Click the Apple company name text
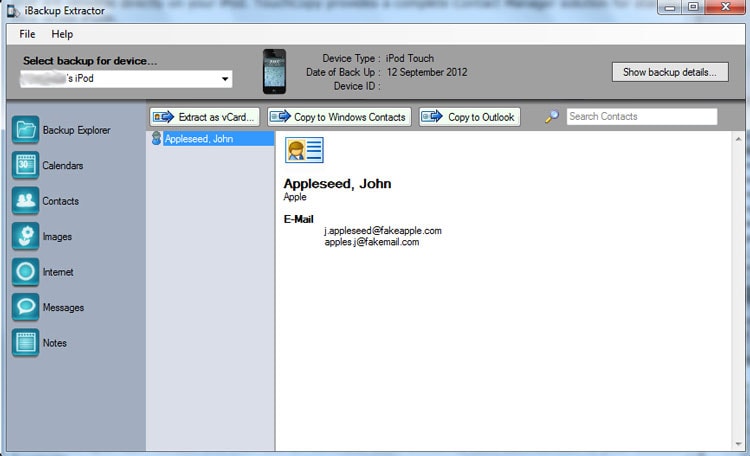The width and height of the screenshot is (750, 456). (295, 197)
